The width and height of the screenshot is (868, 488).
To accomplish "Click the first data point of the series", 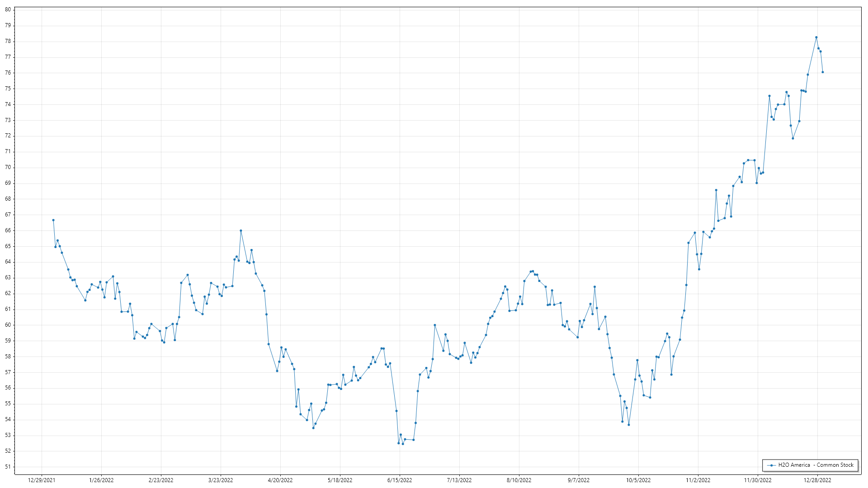I will point(53,220).
